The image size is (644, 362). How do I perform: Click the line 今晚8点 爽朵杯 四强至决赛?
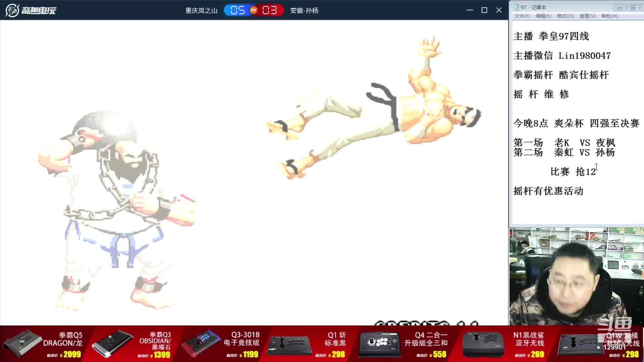(x=577, y=123)
